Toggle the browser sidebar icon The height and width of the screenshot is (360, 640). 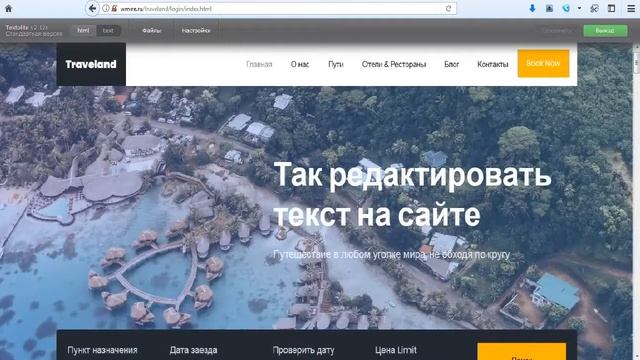tap(611, 8)
